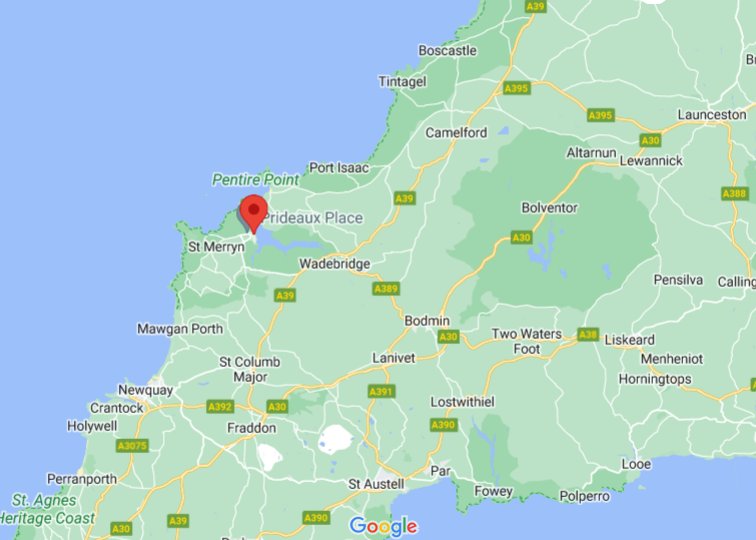Click the A3075 road shield

(x=132, y=446)
